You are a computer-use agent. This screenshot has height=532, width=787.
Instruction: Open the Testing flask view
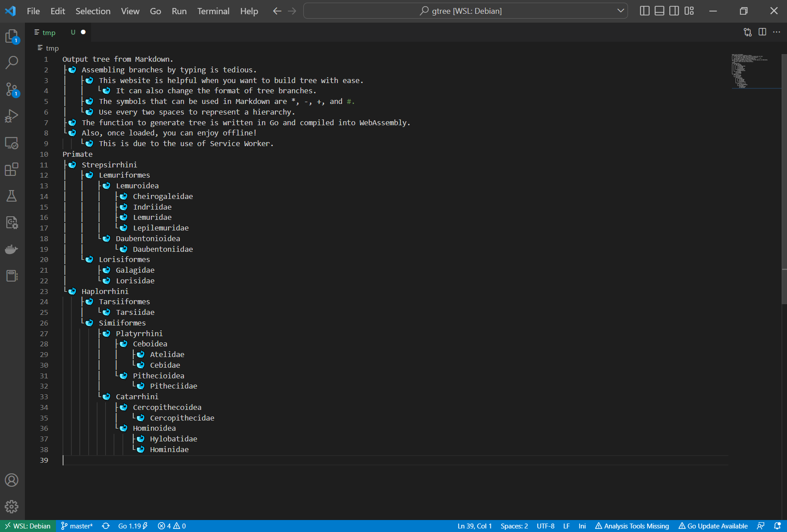(12, 196)
